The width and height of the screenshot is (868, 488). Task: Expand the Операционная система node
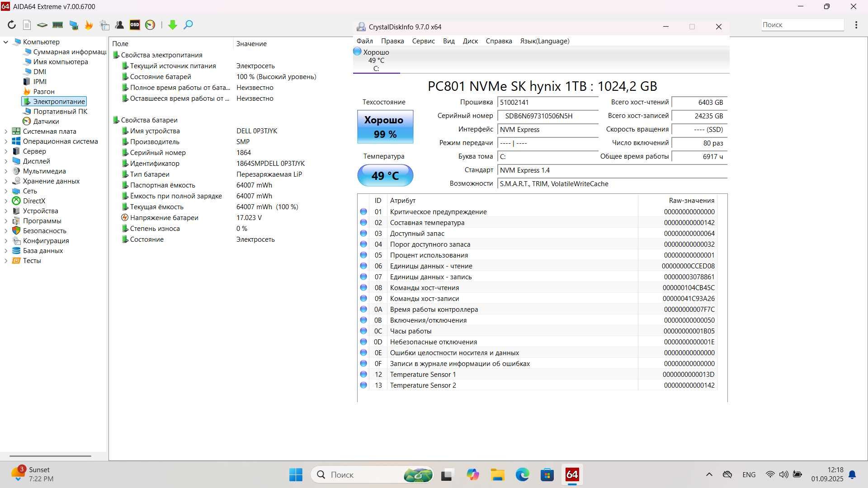[6, 141]
